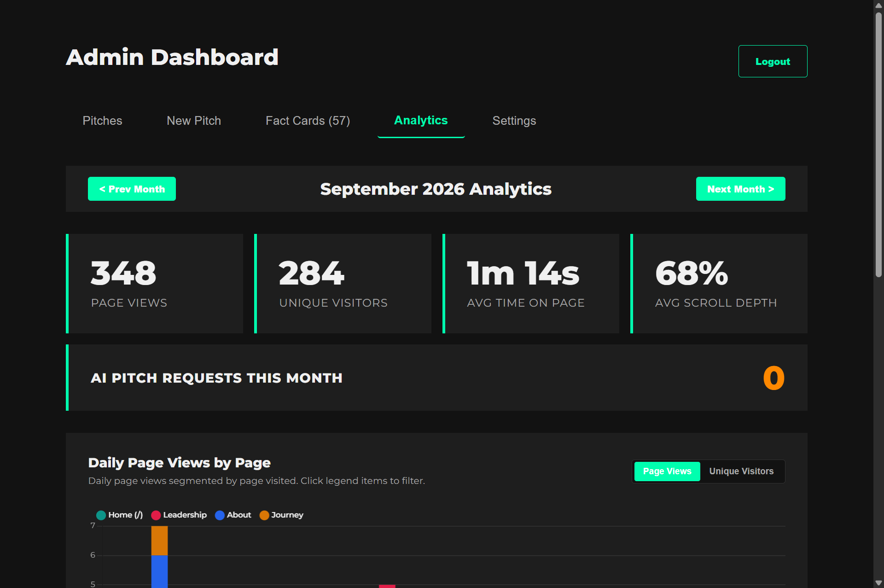The width and height of the screenshot is (884, 588).
Task: Click the page scrollbar thumb
Action: [x=878, y=144]
